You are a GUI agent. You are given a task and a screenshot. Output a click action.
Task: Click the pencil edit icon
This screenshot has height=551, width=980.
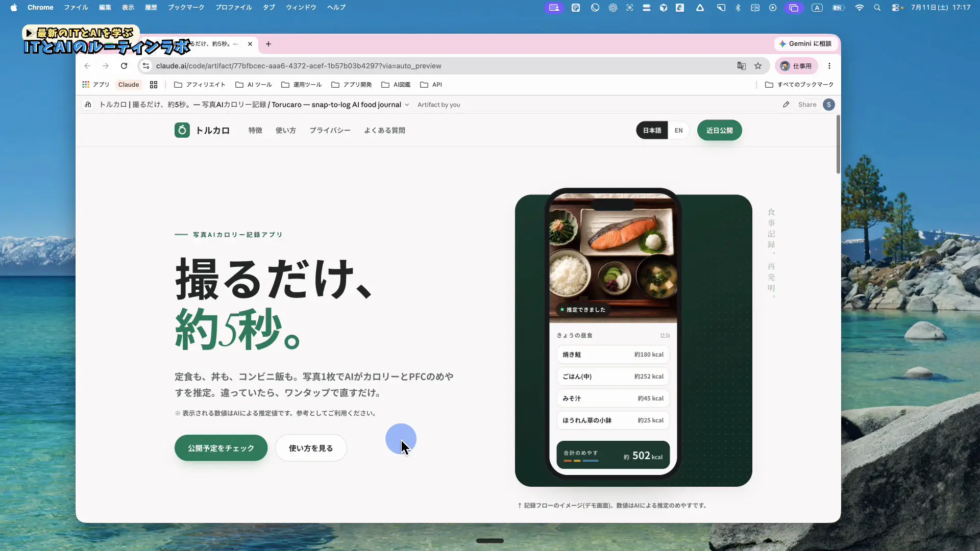(x=786, y=105)
